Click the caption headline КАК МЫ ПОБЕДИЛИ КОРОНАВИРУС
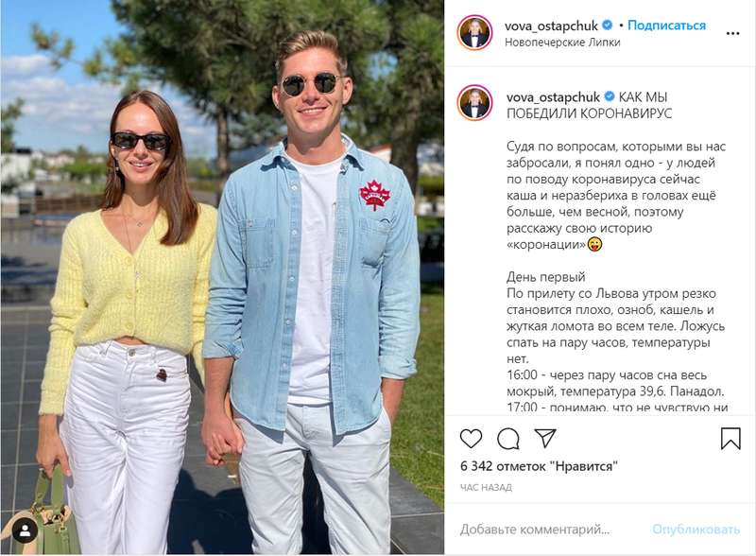 point(586,105)
